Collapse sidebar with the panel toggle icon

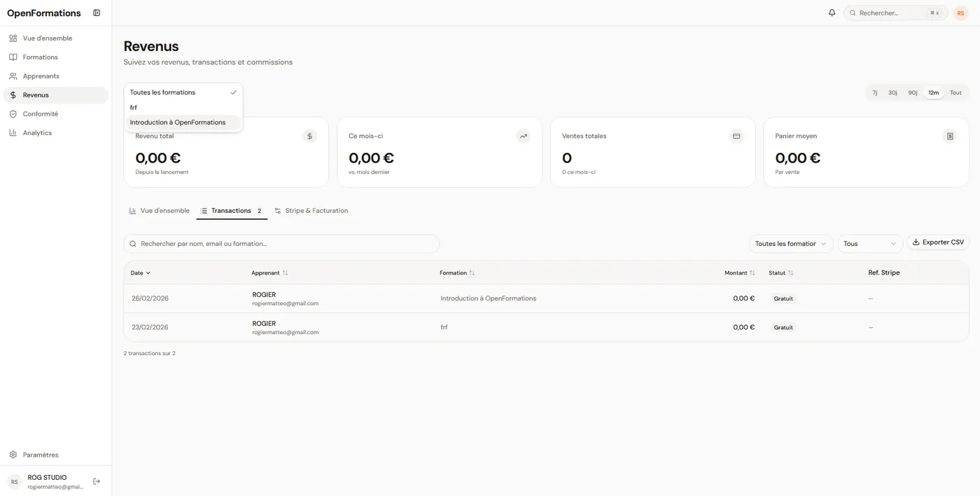pyautogui.click(x=97, y=13)
